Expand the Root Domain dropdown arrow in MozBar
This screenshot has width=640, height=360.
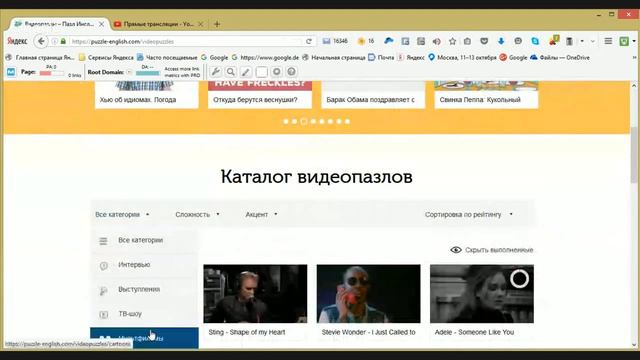pyautogui.click(x=129, y=72)
